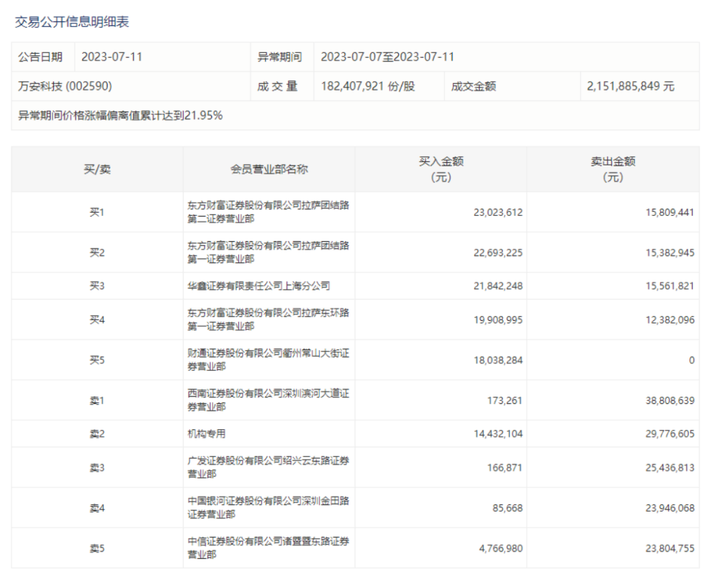
Task: Click the 公告日期 value 2023-07-11
Action: (x=112, y=57)
